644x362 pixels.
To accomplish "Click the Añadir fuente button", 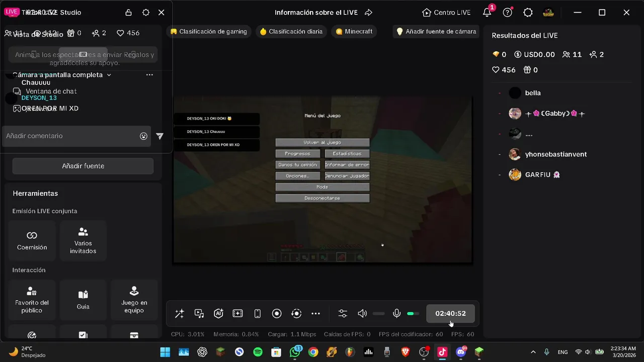I will (x=83, y=166).
